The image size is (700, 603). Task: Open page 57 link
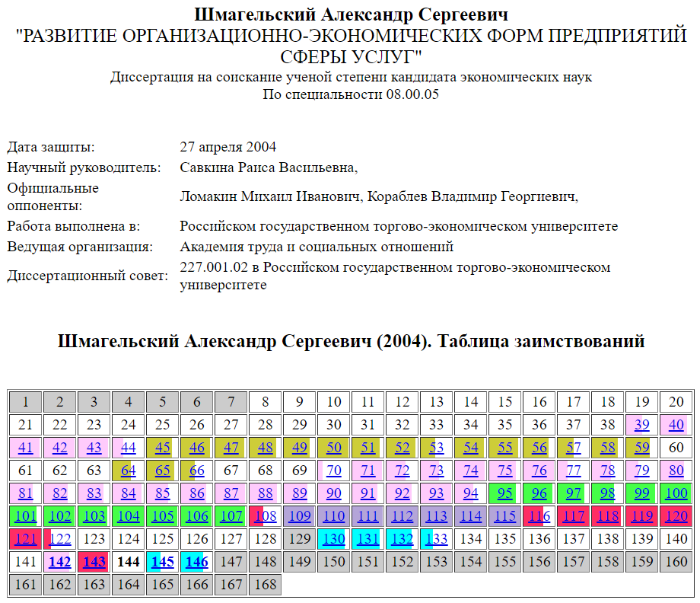coord(573,447)
